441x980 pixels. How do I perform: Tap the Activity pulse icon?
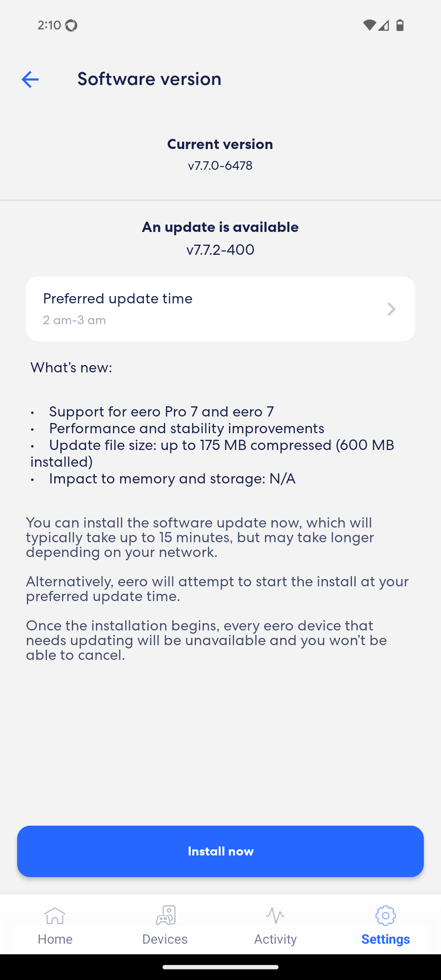coord(275,915)
